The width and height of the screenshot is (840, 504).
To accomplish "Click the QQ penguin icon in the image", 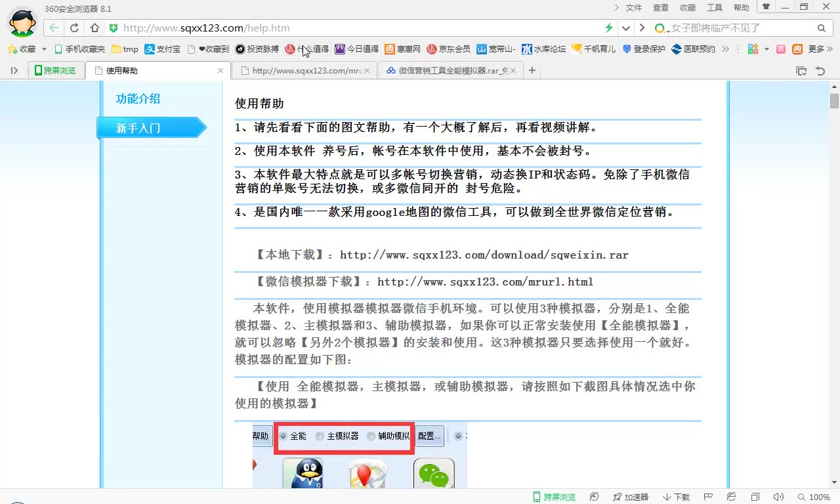I will point(303,474).
